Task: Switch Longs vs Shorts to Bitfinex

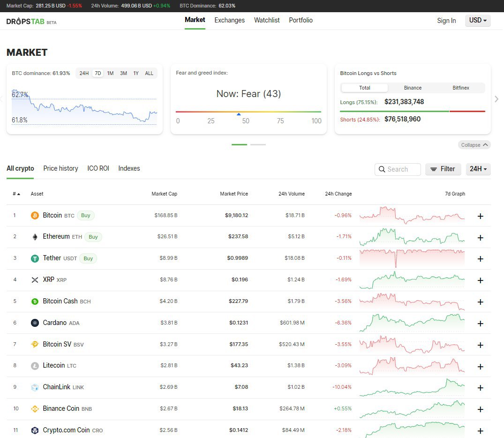Action: point(460,88)
